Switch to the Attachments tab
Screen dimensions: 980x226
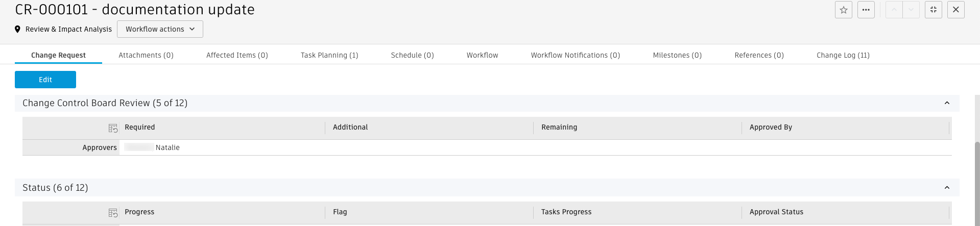(x=146, y=55)
